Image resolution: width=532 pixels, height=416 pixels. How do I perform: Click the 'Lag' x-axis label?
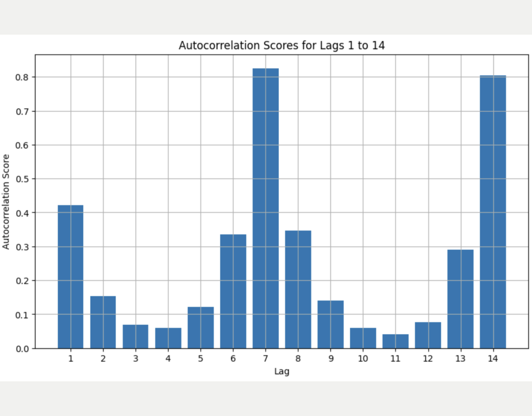282,371
